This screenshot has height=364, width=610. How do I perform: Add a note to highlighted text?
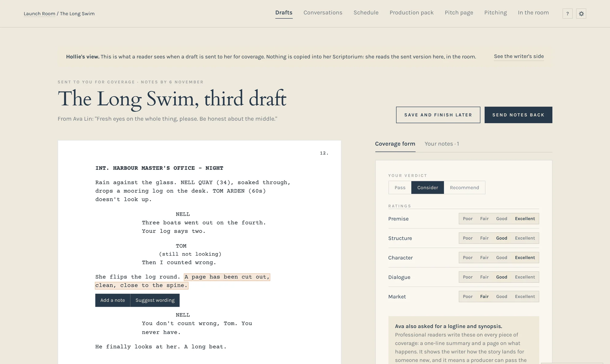pyautogui.click(x=113, y=300)
